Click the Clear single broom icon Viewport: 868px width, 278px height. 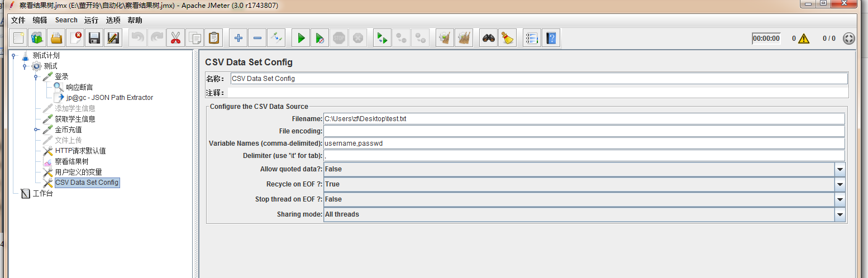point(445,38)
